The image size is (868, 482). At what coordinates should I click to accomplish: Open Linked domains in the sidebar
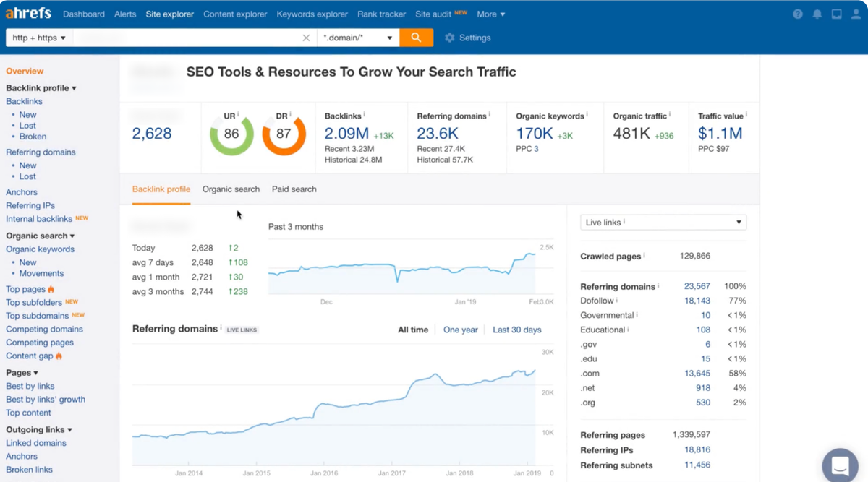[x=36, y=443]
